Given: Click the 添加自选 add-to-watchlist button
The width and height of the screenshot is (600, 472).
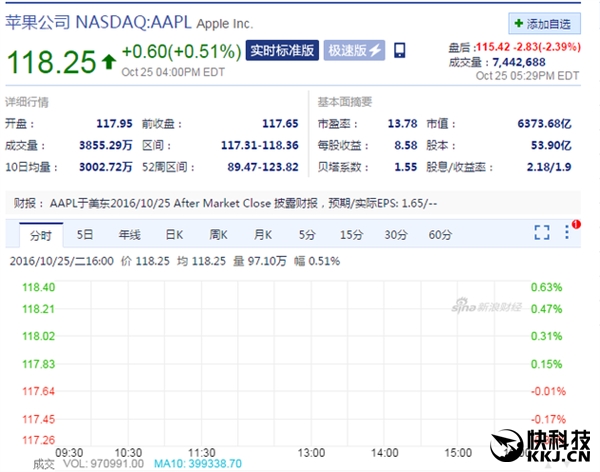Looking at the screenshot, I should pos(545,22).
